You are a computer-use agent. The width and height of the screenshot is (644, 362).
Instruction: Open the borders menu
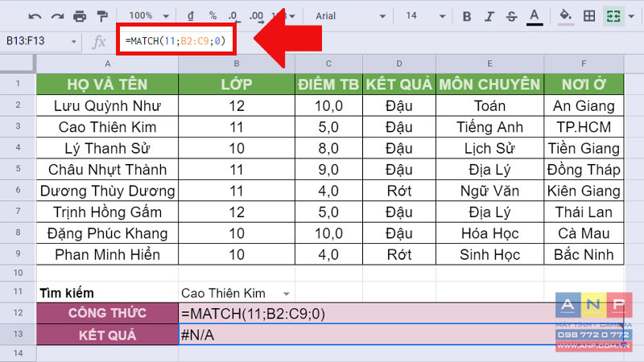pyautogui.click(x=589, y=16)
